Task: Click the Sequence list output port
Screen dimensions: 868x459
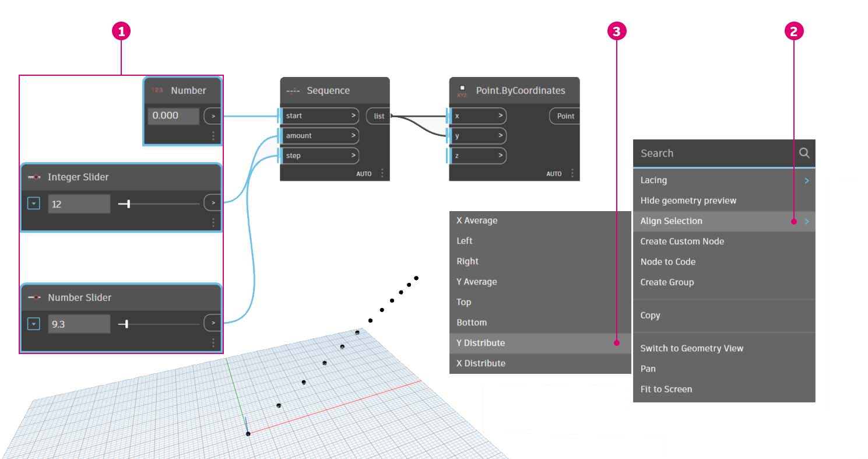Action: pyautogui.click(x=378, y=115)
